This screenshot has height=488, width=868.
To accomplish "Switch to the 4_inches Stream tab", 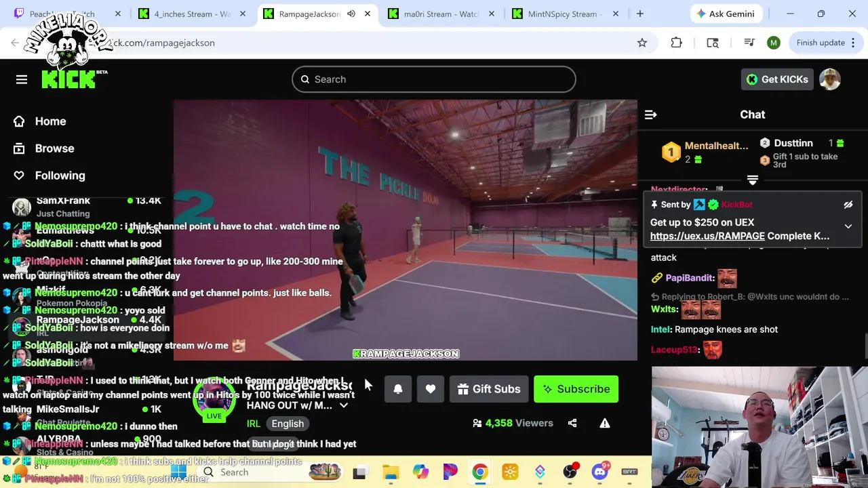I will pyautogui.click(x=192, y=14).
